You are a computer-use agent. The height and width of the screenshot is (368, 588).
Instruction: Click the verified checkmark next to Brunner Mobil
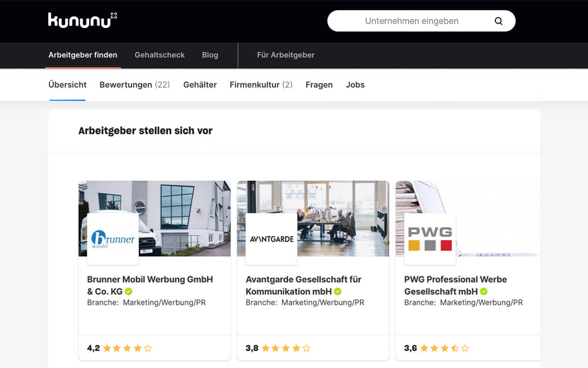(x=129, y=291)
